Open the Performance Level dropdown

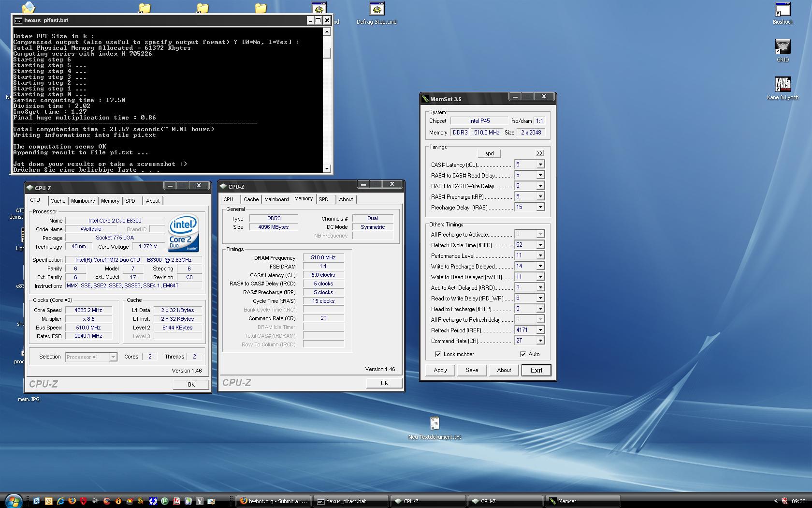pos(540,255)
